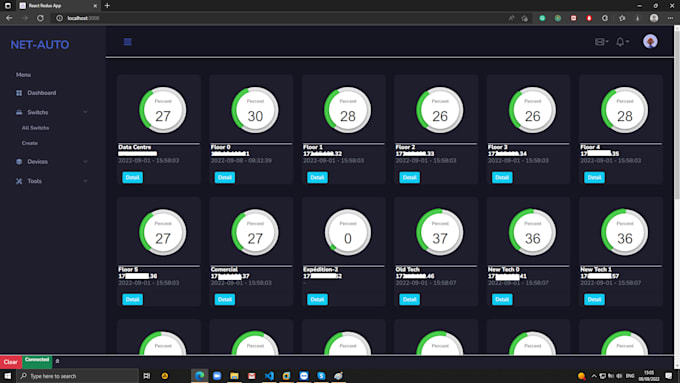The image size is (680, 383).
Task: Open the browser profile avatar
Action: click(654, 18)
